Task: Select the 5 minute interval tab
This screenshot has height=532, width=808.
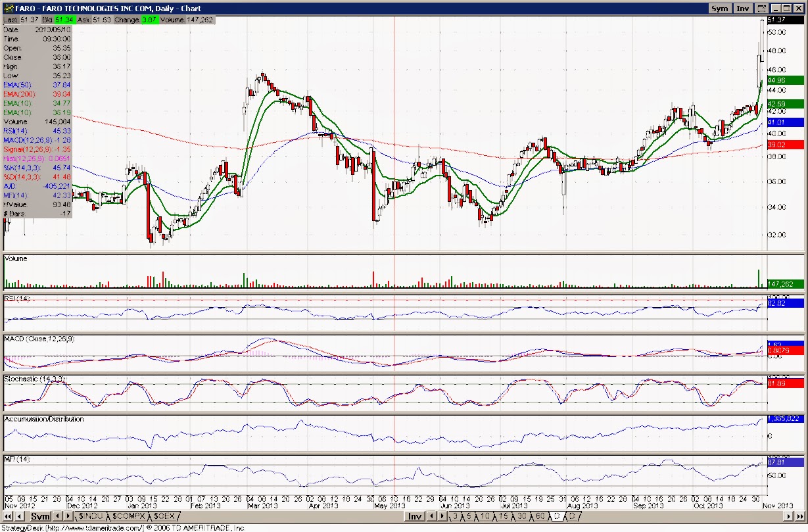Action: 469,516
